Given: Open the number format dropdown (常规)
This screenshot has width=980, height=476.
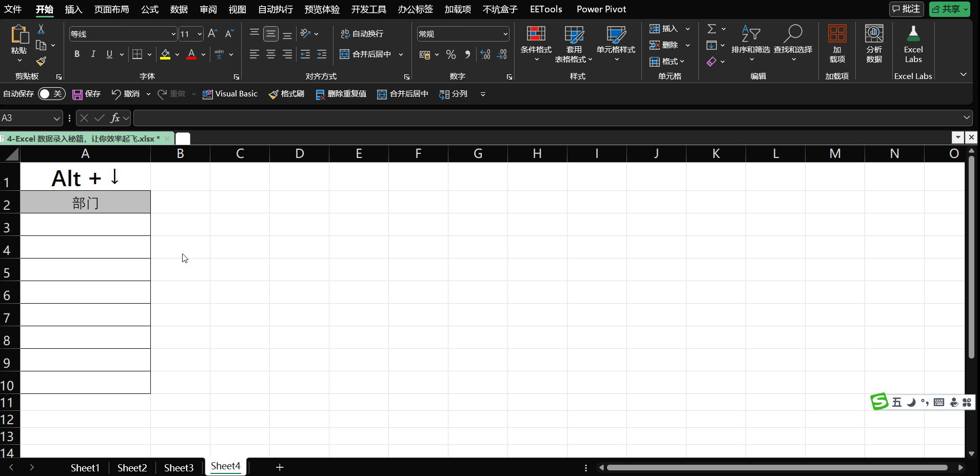Looking at the screenshot, I should point(505,34).
